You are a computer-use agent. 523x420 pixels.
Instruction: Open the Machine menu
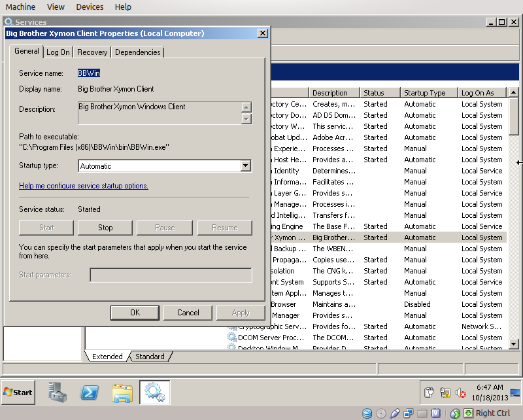20,7
